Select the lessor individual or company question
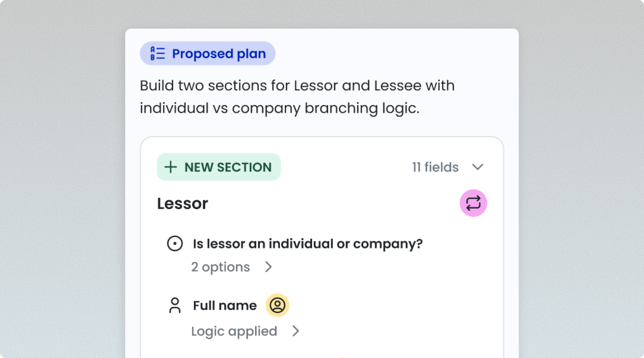644x358 pixels. [x=308, y=244]
